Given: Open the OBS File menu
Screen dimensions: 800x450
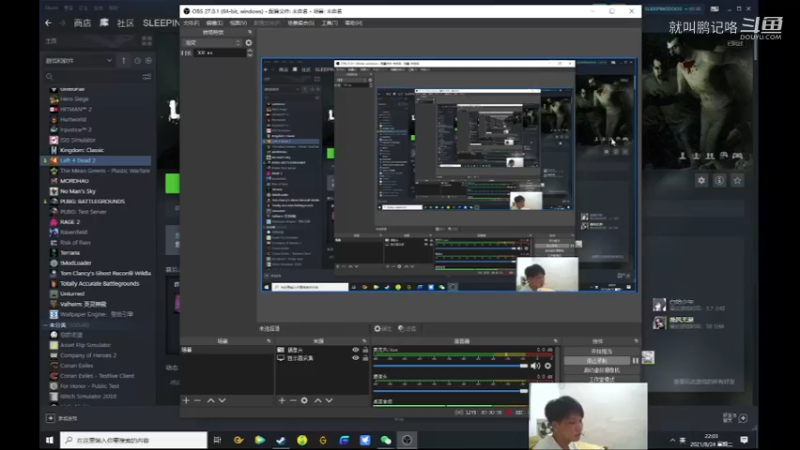Looking at the screenshot, I should [x=191, y=23].
